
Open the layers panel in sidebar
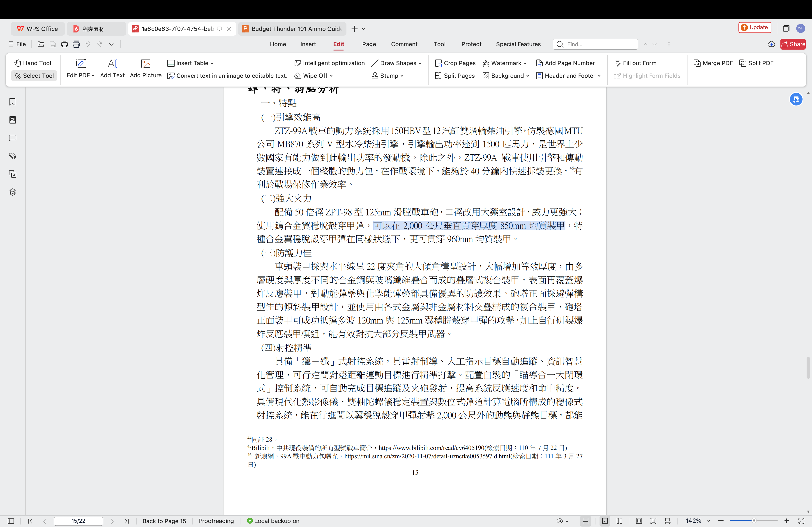13,192
